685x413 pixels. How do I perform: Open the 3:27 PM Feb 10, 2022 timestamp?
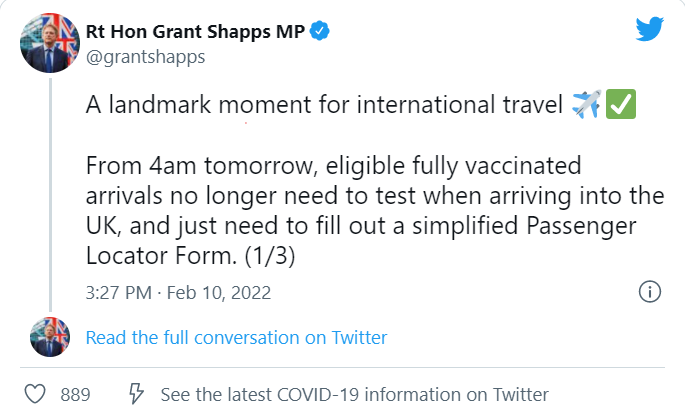178,292
